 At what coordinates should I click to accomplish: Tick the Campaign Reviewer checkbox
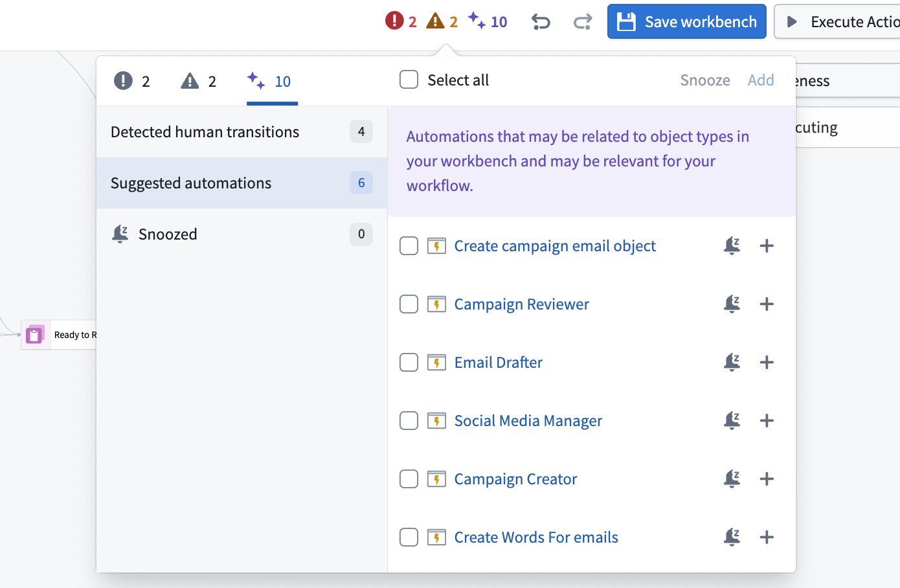pos(409,304)
